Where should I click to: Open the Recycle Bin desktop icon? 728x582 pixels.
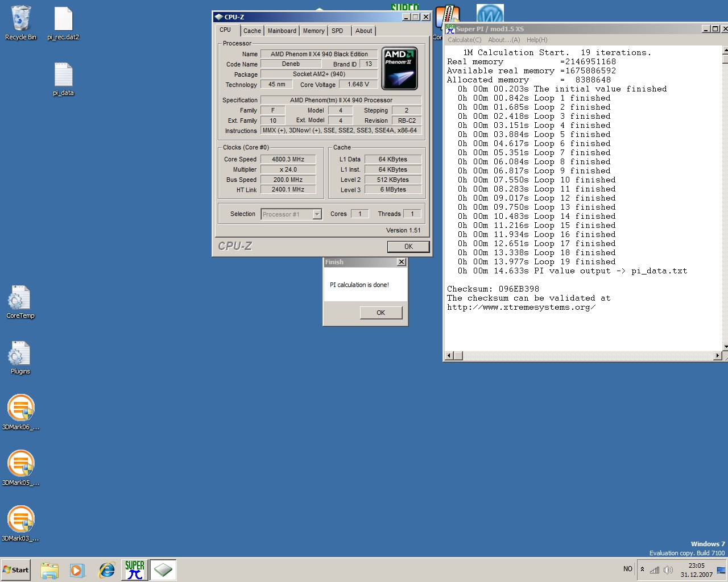pyautogui.click(x=20, y=23)
